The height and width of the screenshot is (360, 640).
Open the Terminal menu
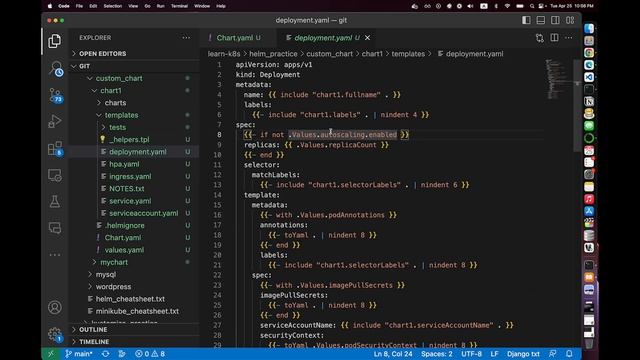coord(179,6)
